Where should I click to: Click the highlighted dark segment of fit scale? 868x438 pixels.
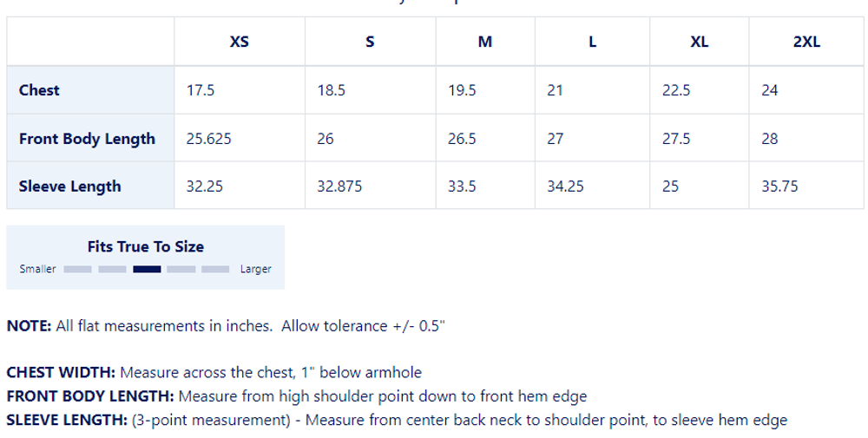pos(147,269)
